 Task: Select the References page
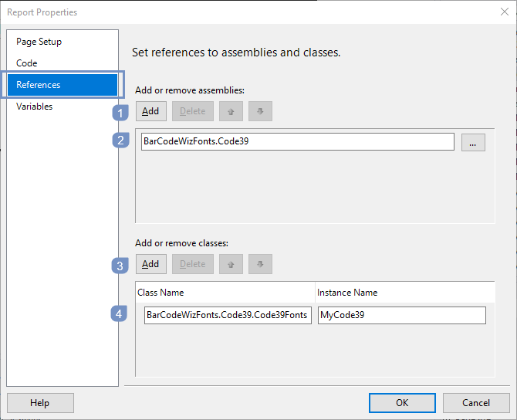click(63, 85)
